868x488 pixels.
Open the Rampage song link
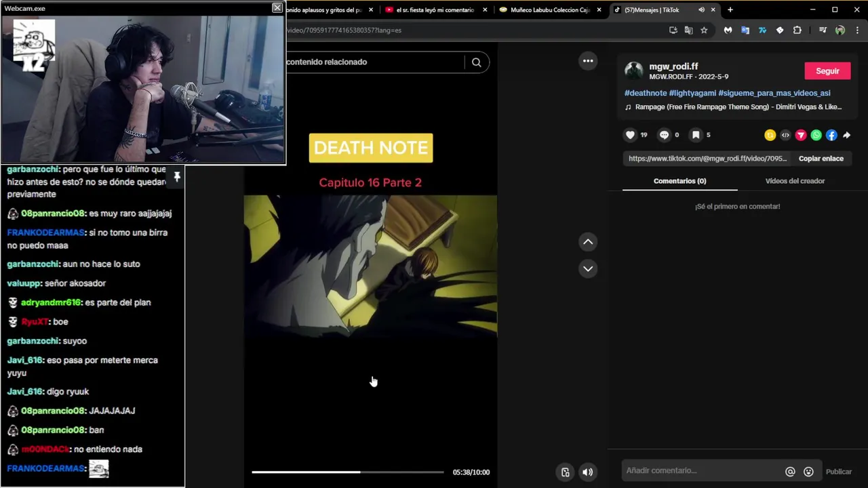733,107
